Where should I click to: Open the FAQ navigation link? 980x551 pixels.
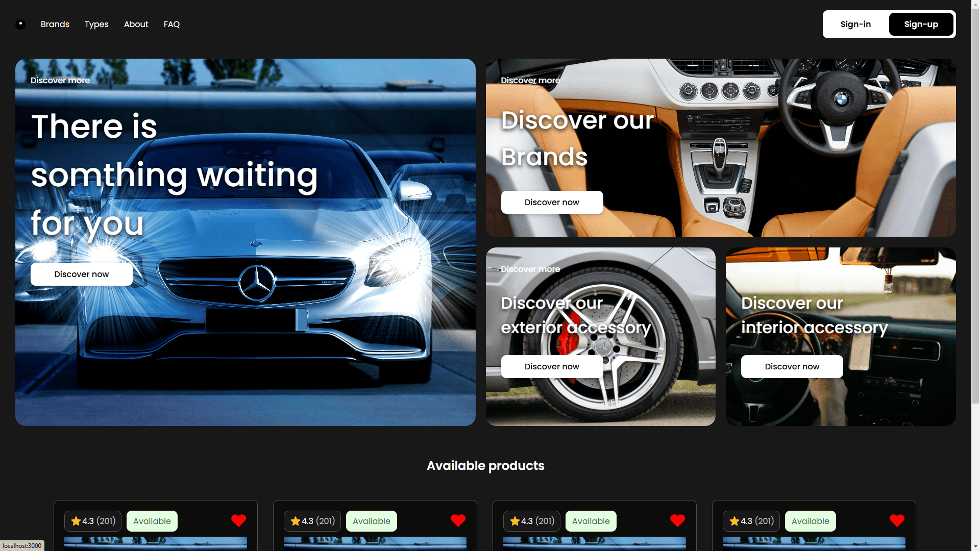point(171,24)
